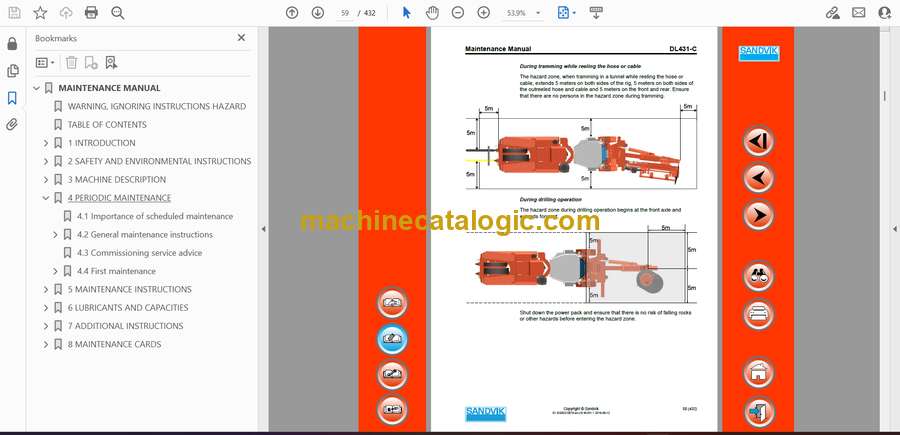Collapse the MAINTENANCE MANUAL bookmark

click(37, 88)
